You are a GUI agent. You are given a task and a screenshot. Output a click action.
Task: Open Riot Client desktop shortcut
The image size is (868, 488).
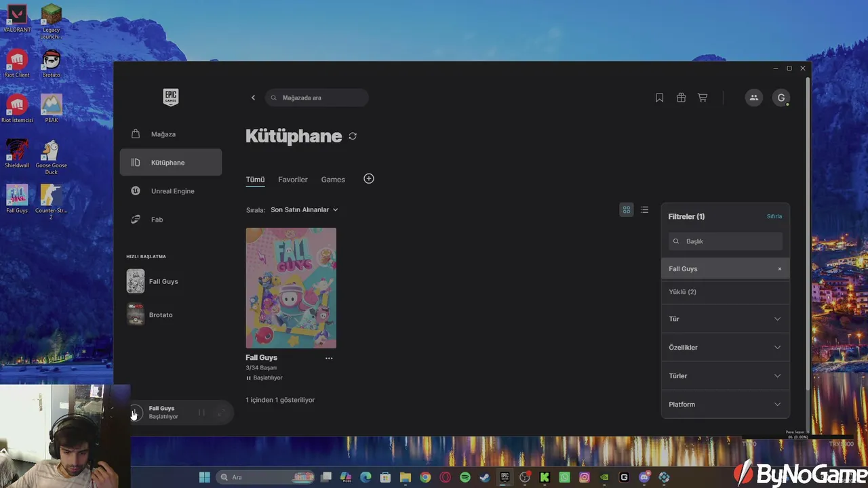click(x=17, y=64)
